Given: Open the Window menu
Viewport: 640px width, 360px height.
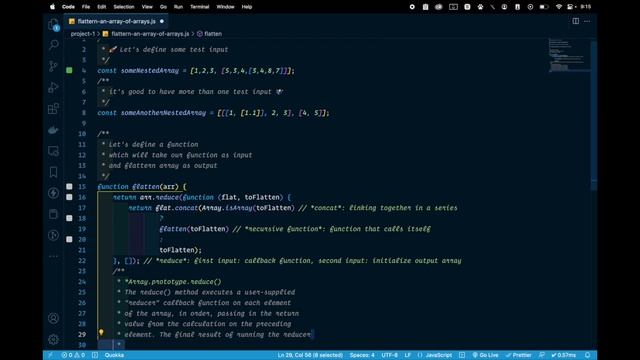Looking at the screenshot, I should (x=225, y=7).
